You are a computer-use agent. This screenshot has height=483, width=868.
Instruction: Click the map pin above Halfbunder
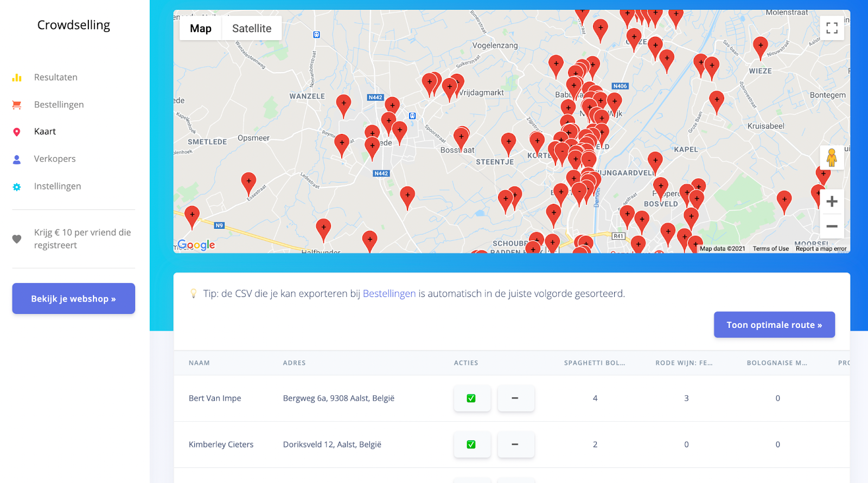coord(323,230)
